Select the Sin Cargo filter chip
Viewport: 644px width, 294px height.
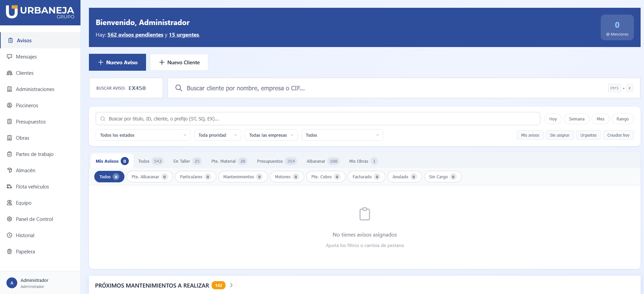coord(443,177)
